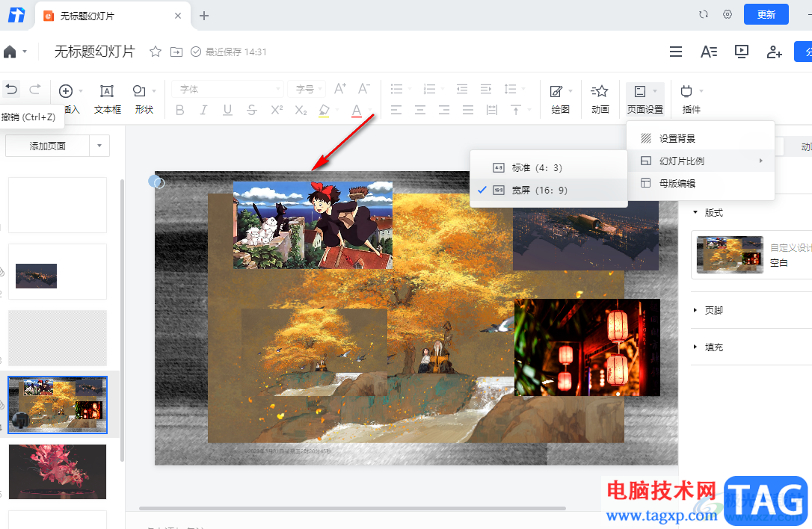Open the font family (字体) dropdown
This screenshot has height=529, width=812.
click(228, 89)
